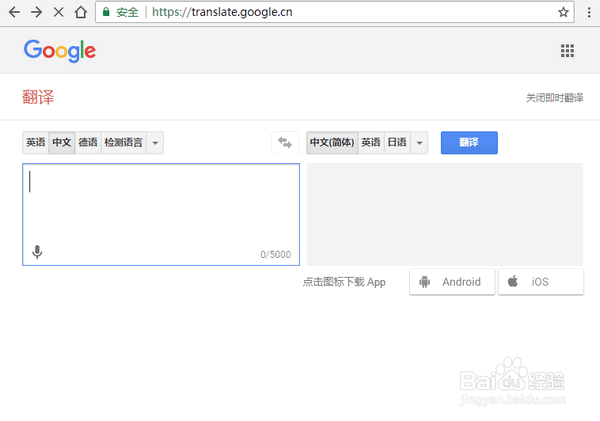Click the 点击图标下载 App text
Image resolution: width=600 pixels, height=421 pixels.
tap(344, 282)
